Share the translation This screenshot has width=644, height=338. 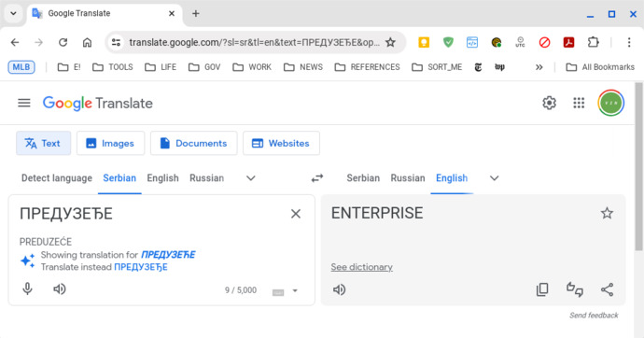[607, 289]
